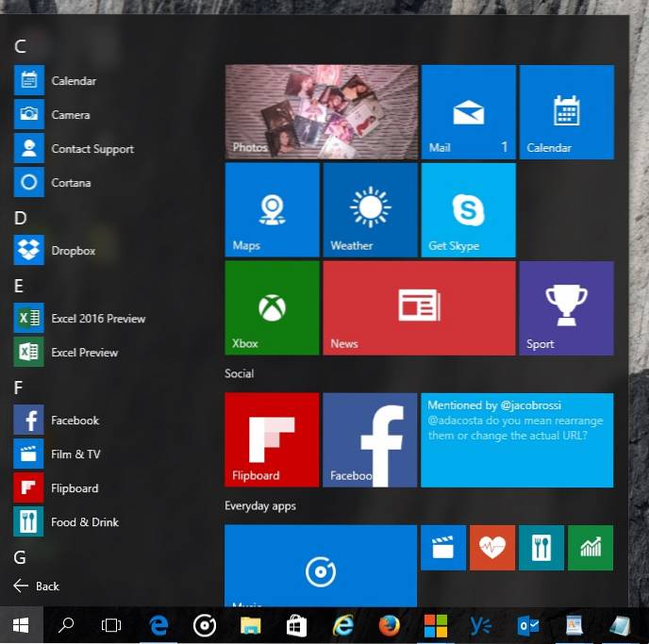Launch the Xbox tile

[272, 307]
